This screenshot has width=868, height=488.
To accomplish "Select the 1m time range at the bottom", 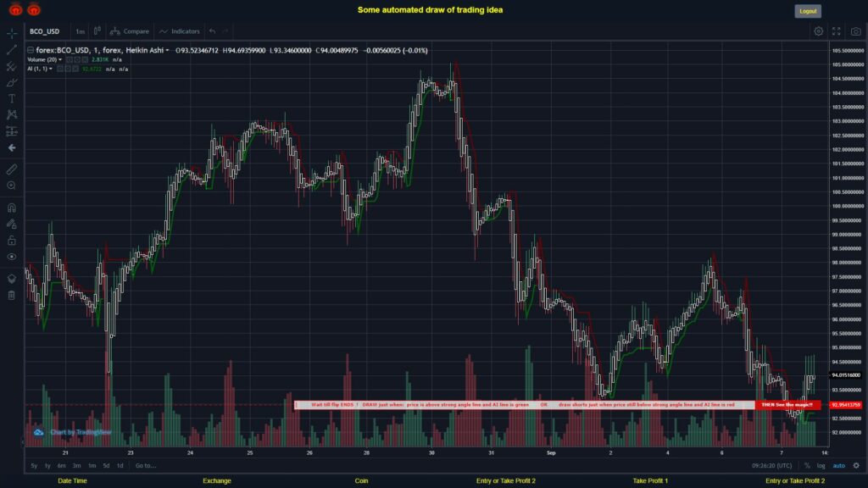I will 92,466.
